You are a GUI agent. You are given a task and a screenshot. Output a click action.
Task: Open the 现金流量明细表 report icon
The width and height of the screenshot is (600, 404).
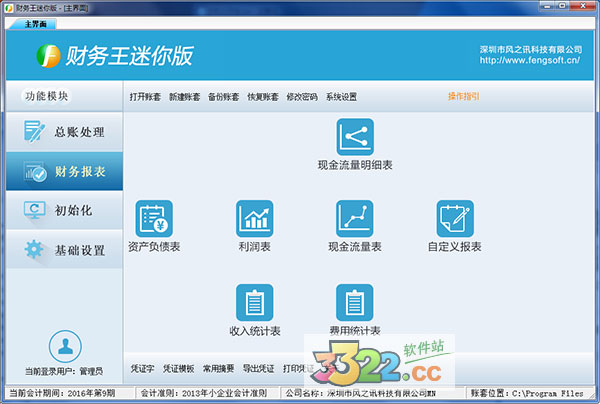355,137
